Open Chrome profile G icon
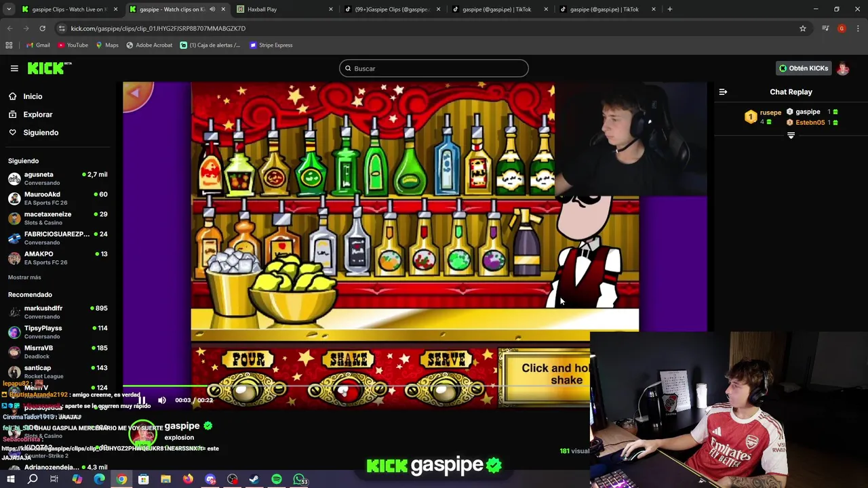Image resolution: width=868 pixels, height=488 pixels. coord(842,28)
